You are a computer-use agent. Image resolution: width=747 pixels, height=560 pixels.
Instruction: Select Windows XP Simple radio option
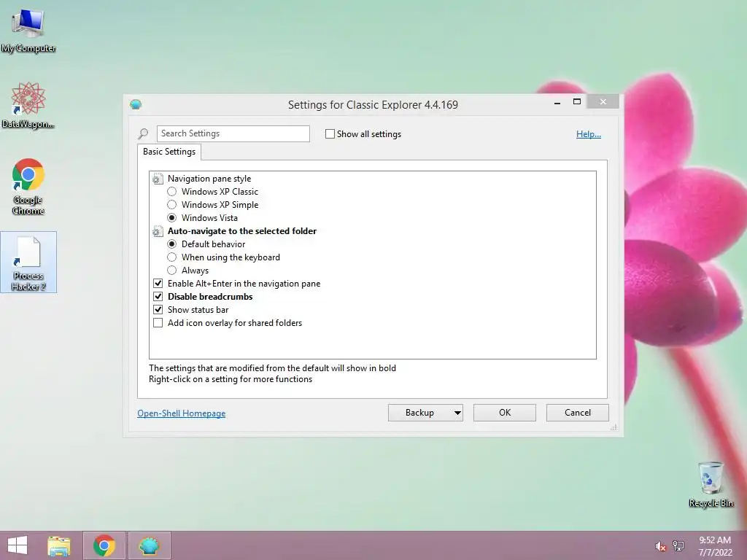point(172,205)
